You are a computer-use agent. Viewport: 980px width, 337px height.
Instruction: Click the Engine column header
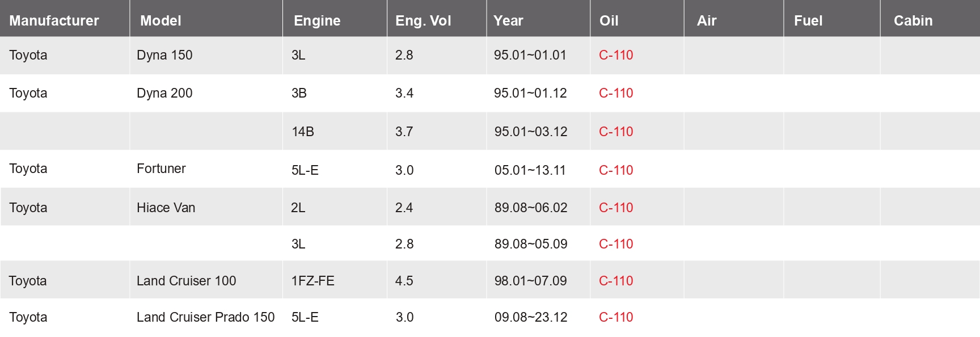pos(317,21)
